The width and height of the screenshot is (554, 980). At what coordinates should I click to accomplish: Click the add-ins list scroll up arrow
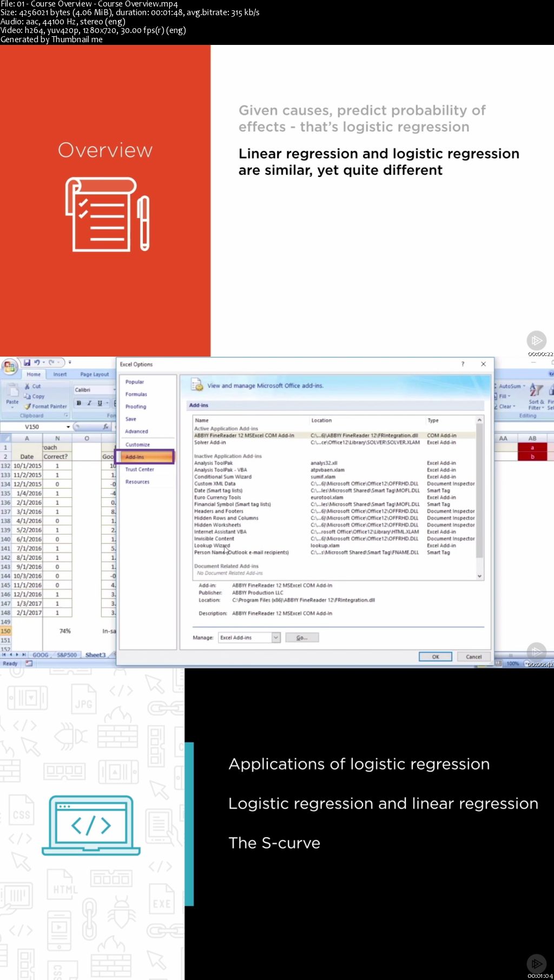point(479,420)
